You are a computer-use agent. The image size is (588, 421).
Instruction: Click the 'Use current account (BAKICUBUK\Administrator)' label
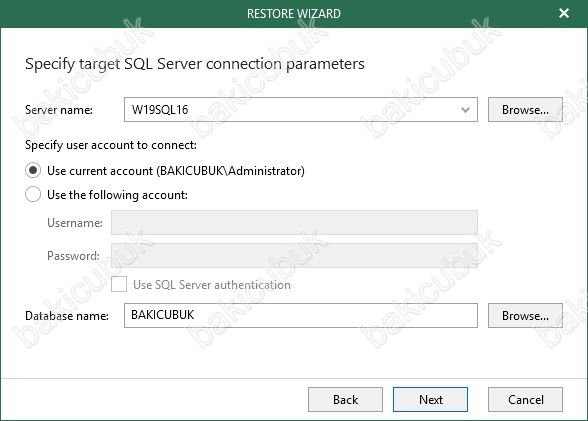click(176, 171)
